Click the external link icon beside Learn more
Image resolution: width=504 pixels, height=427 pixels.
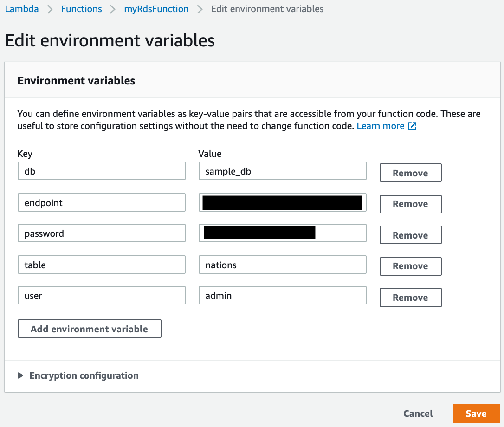pos(413,125)
